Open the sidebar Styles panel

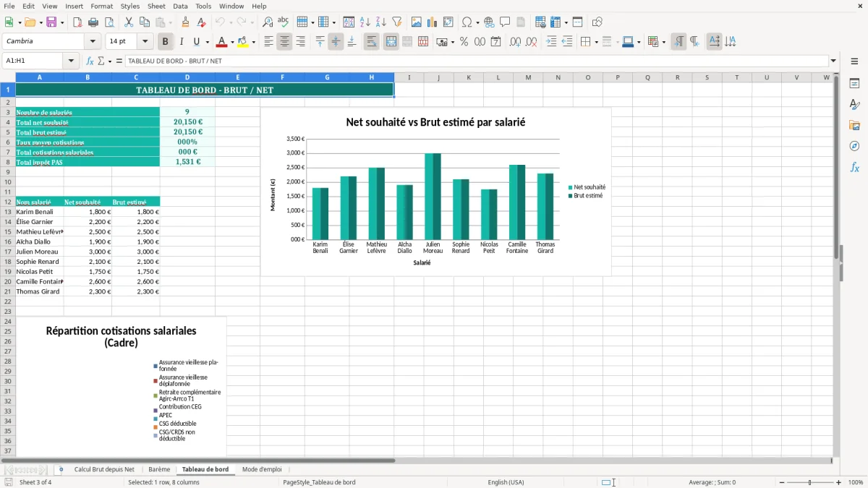coord(854,104)
